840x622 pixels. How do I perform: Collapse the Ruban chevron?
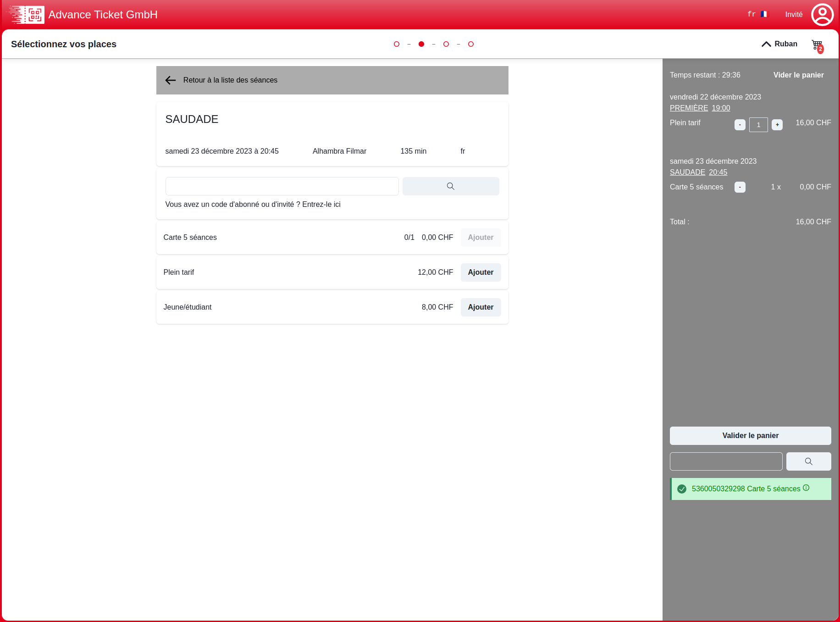click(x=766, y=44)
